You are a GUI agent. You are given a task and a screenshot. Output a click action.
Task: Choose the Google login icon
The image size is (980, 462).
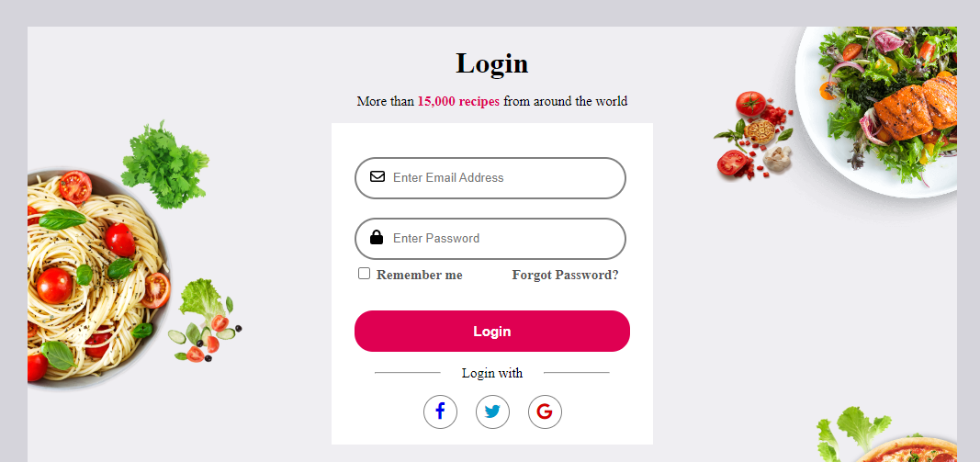545,412
